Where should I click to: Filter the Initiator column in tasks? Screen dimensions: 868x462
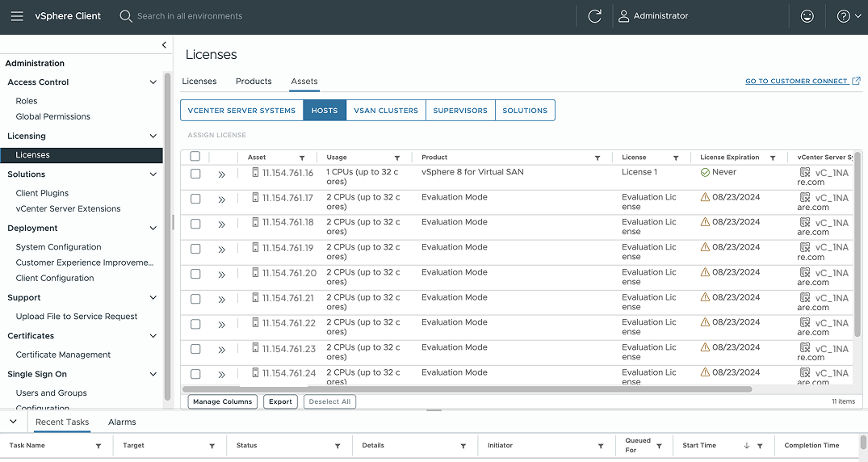pos(601,446)
